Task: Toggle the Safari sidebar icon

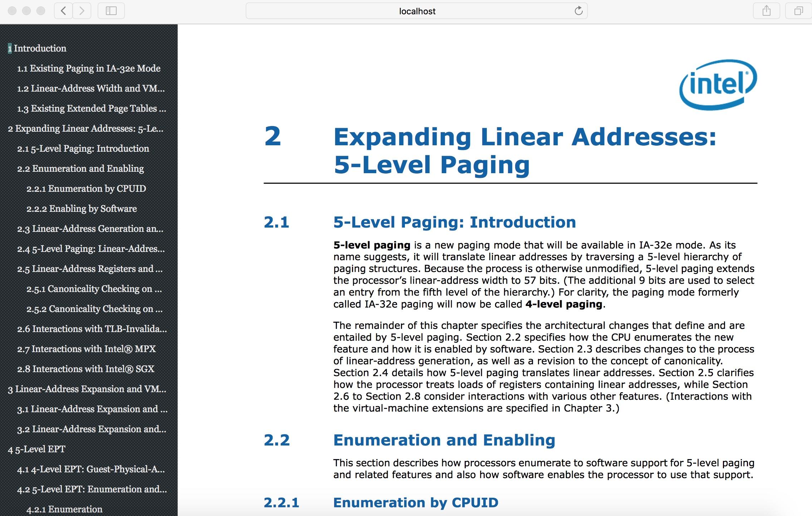Action: pyautogui.click(x=111, y=11)
